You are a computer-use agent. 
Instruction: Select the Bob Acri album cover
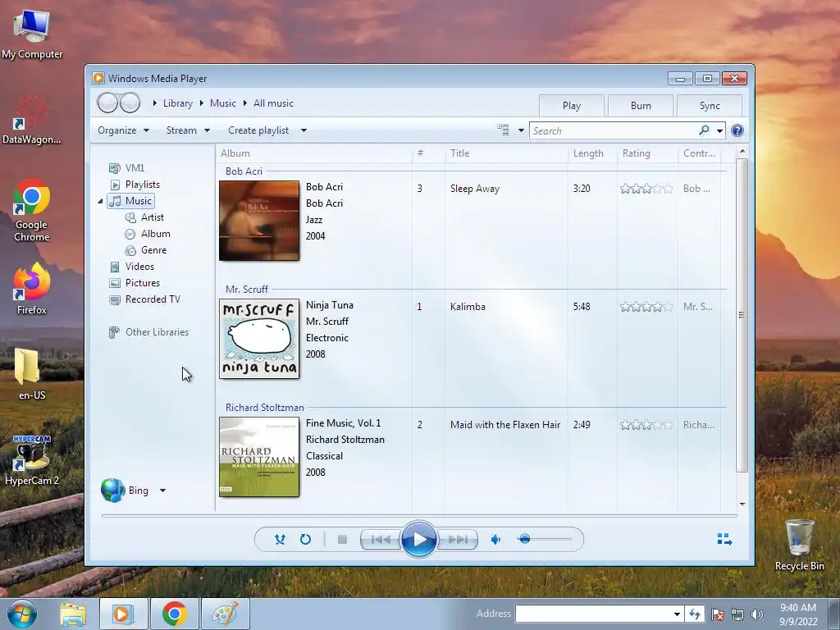coord(259,221)
